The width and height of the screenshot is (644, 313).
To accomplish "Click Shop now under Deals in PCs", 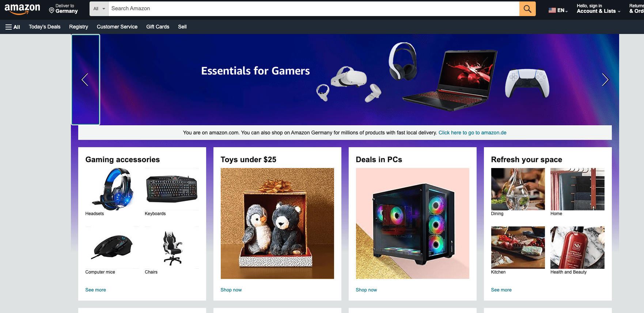I will point(366,290).
